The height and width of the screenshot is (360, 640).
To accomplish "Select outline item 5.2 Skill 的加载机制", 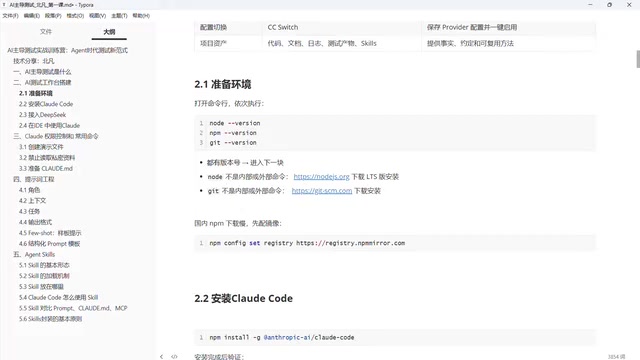I will pyautogui.click(x=44, y=276).
